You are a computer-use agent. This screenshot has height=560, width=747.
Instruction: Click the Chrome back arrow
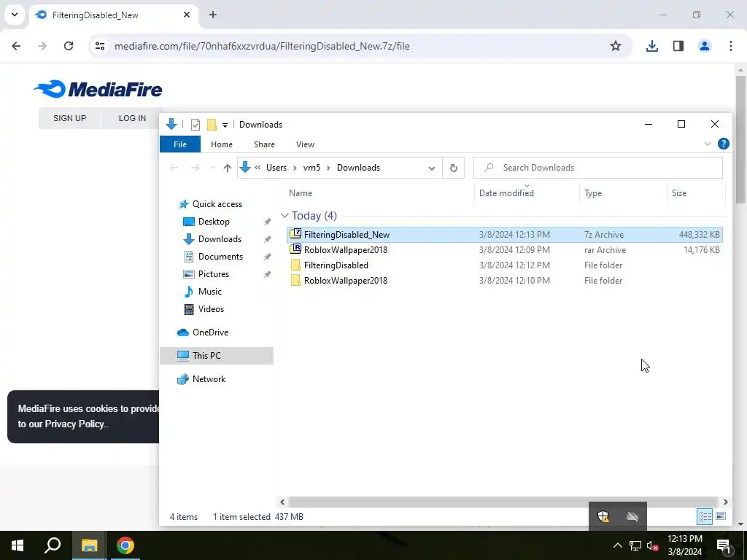coord(16,46)
